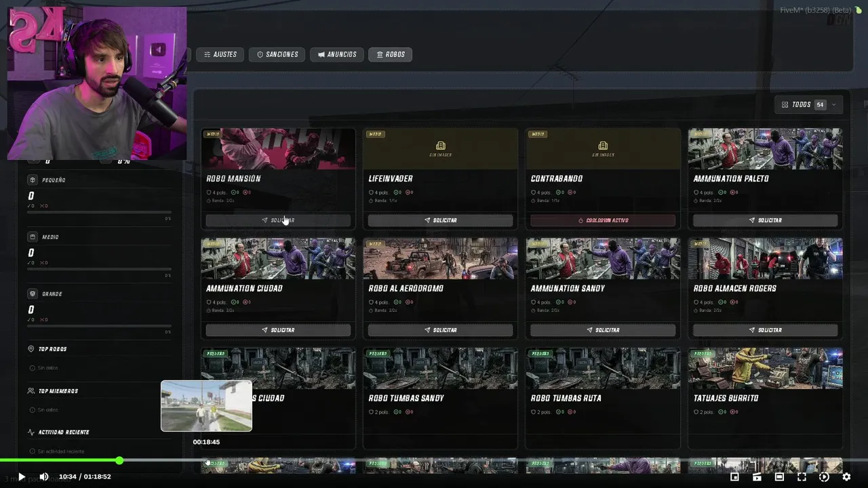Image resolution: width=868 pixels, height=488 pixels.
Task: Click Solicitar for Ammunation Ciudad
Action: tap(278, 330)
